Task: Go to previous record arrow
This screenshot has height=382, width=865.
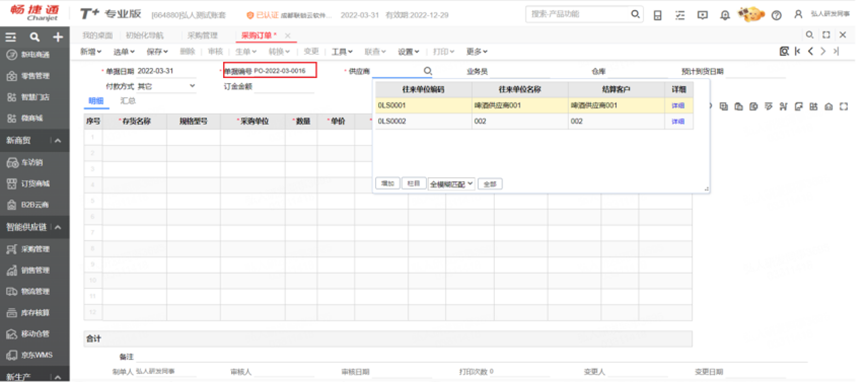Action: pos(810,51)
